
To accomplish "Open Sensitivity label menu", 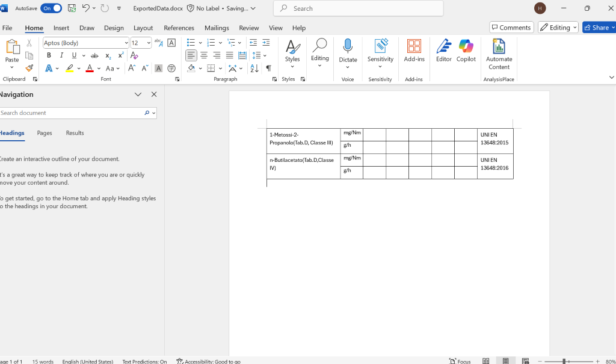I will (x=380, y=54).
